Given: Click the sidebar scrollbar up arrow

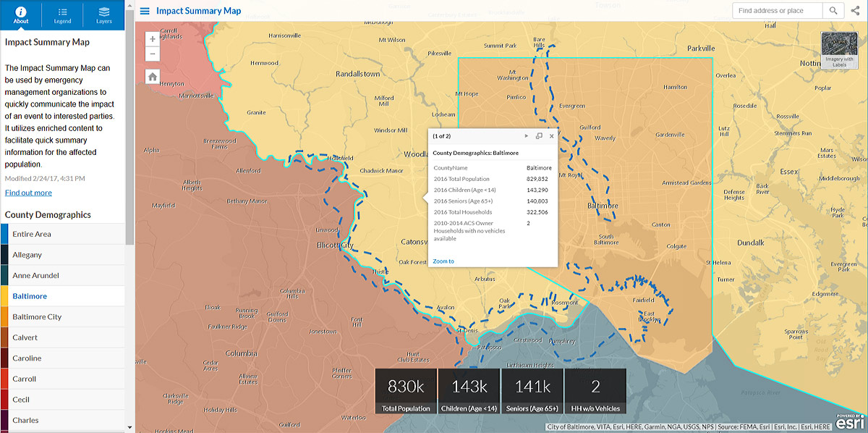Looking at the screenshot, I should click(129, 4).
